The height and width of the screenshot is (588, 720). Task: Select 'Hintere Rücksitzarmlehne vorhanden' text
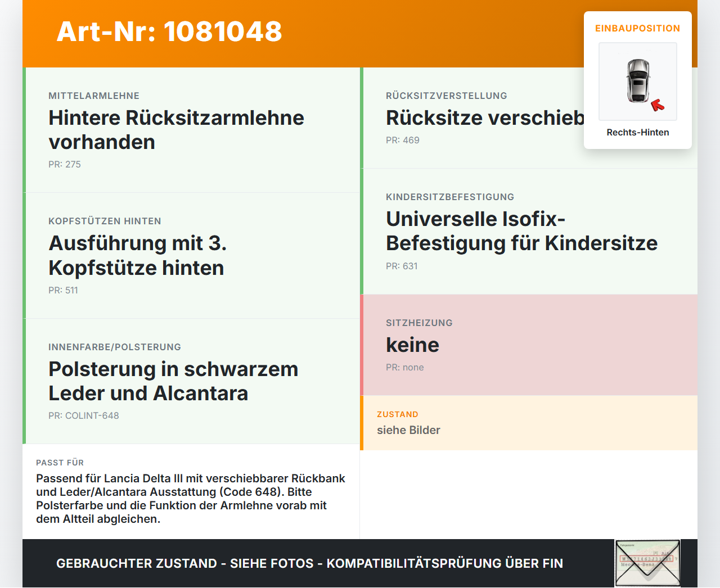(x=176, y=130)
